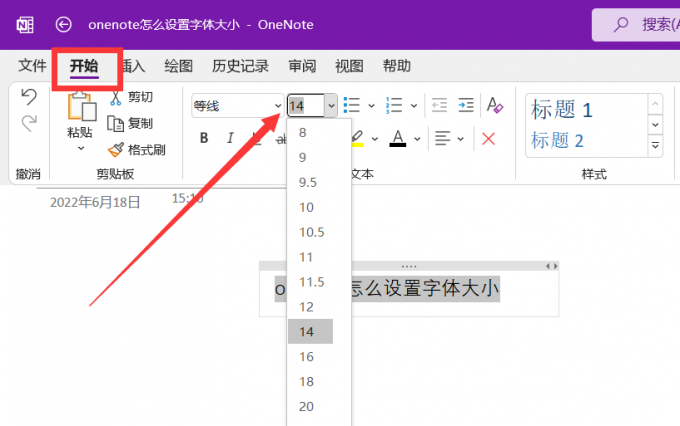Switch to the 绘图 tab
680x426 pixels.
coord(178,66)
